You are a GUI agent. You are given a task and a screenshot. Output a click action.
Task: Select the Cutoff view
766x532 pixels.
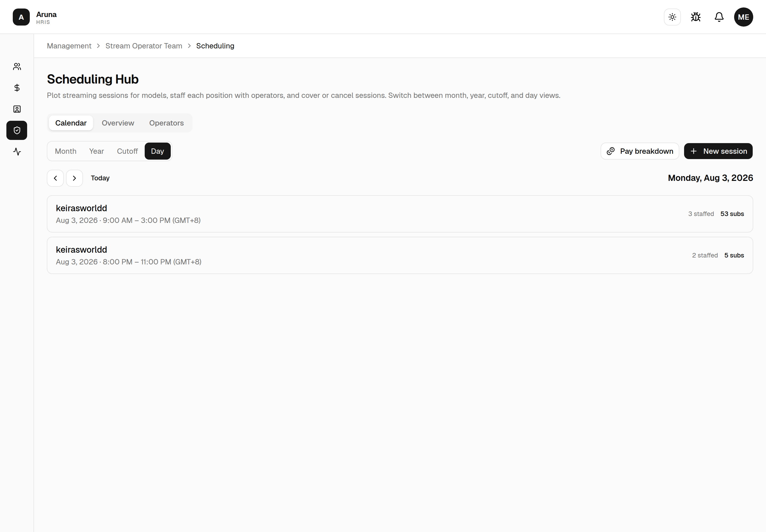(127, 151)
